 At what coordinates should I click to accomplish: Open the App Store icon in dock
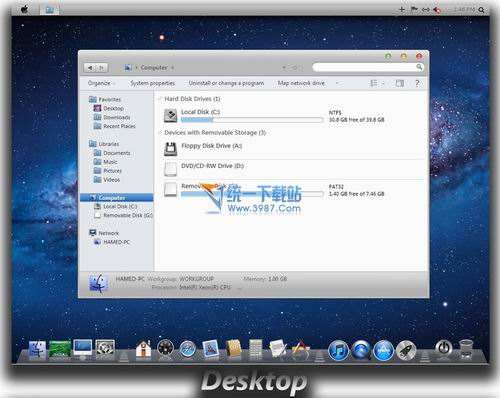[383, 350]
